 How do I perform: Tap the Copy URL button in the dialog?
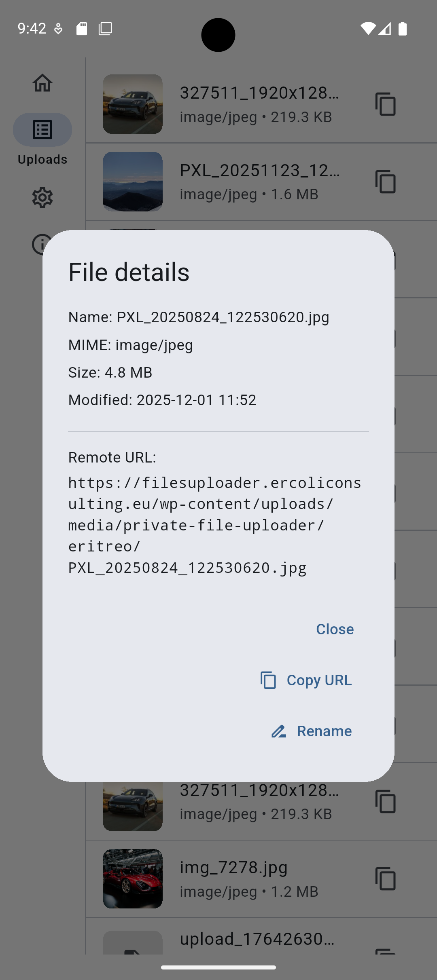[x=306, y=680]
